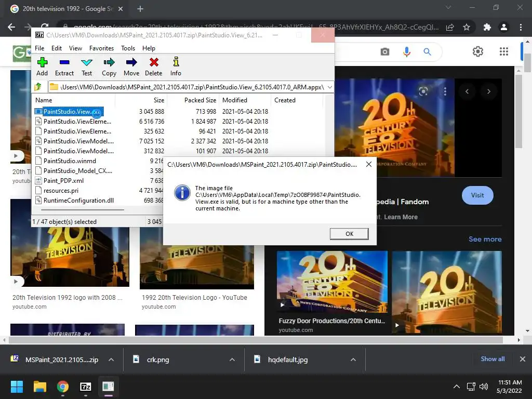This screenshot has width=532, height=399.
Task: Open the View menu in 7-Zip
Action: coord(75,48)
